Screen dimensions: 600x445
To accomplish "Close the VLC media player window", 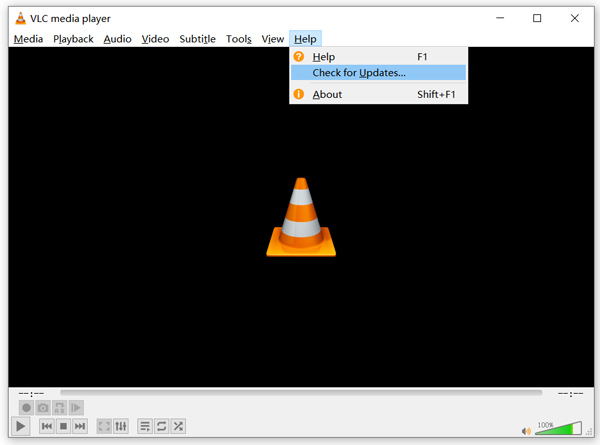I will 574,18.
